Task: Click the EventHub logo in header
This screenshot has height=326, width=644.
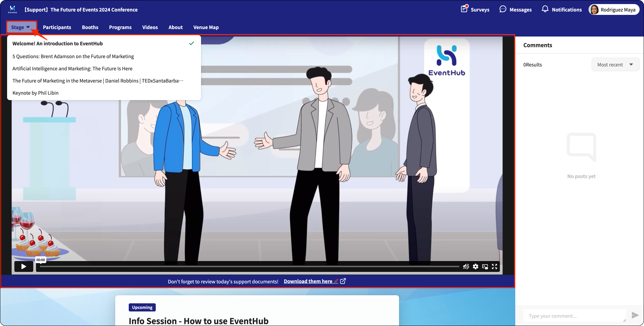Action: click(13, 9)
